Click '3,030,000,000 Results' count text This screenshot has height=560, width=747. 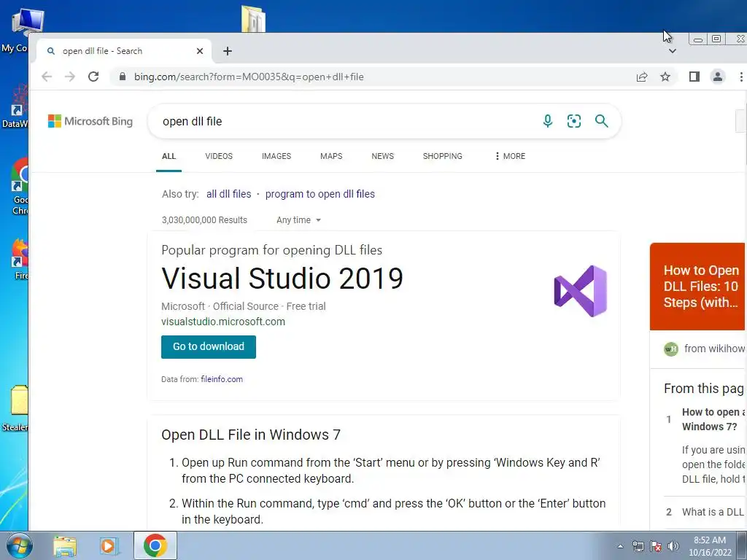[x=204, y=220]
